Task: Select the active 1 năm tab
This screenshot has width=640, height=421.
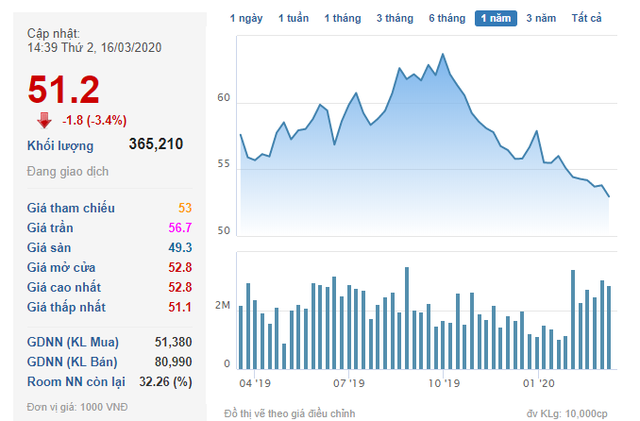Action: coord(495,19)
